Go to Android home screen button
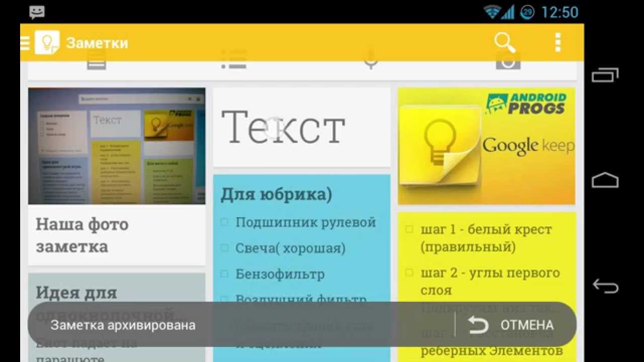The height and width of the screenshot is (362, 644). pyautogui.click(x=605, y=180)
